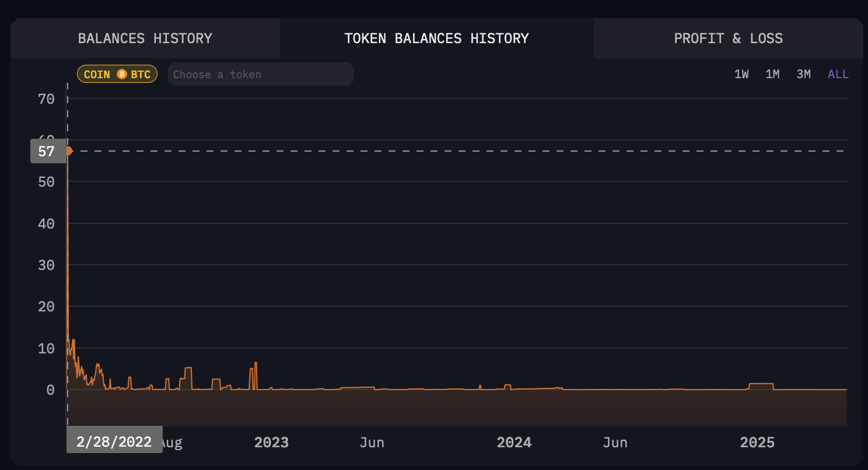Click the orange data point marker at 57

point(68,151)
